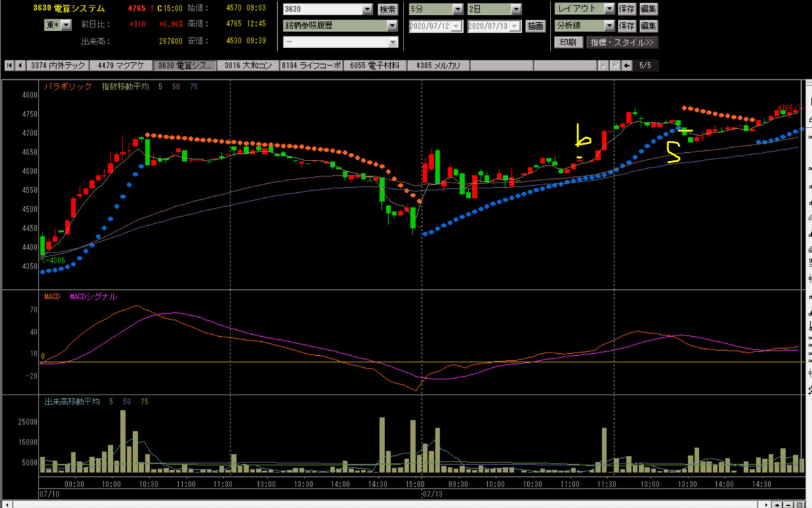
Task: Click 検索 search button
Action: (388, 10)
